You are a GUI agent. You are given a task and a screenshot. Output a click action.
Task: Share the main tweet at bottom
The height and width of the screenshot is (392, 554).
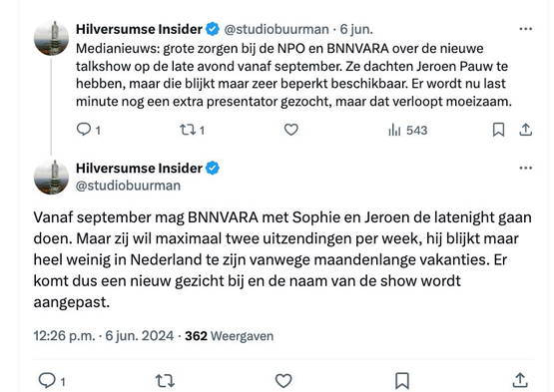pos(520,380)
